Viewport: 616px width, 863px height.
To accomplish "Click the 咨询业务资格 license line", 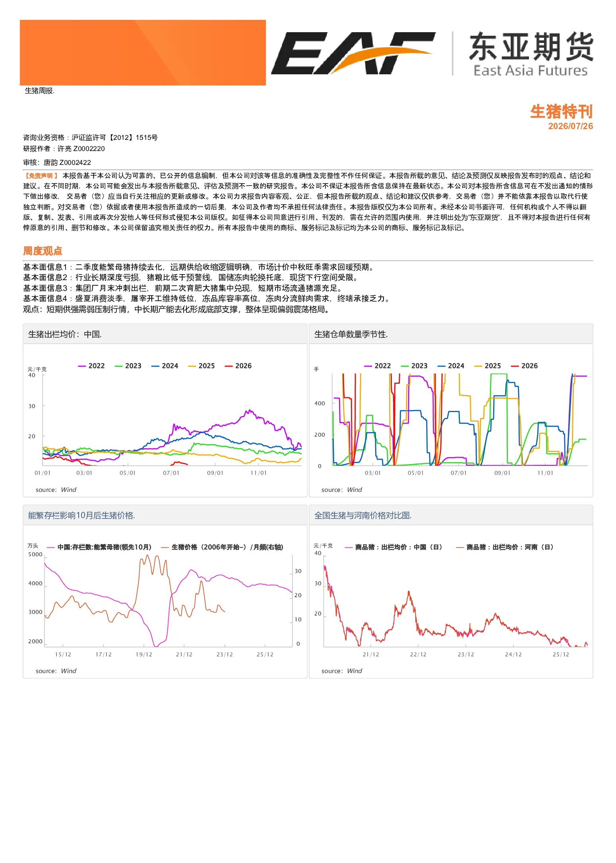I will [x=90, y=137].
